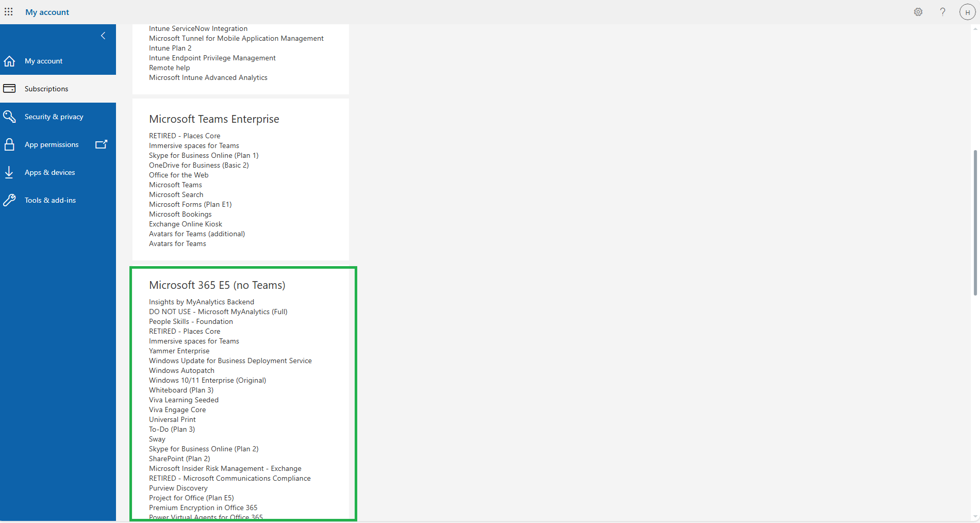Click the Office for the Web row
This screenshot has height=523, width=980.
179,175
